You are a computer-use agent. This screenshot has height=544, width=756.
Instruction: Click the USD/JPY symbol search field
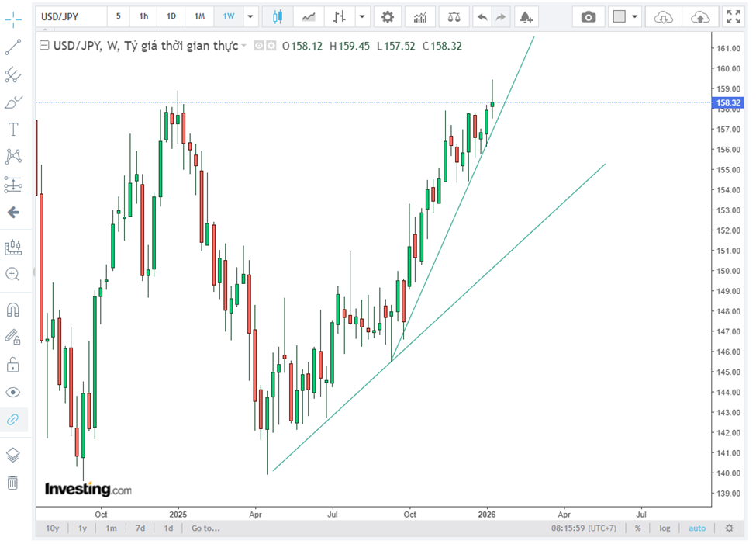click(x=71, y=17)
